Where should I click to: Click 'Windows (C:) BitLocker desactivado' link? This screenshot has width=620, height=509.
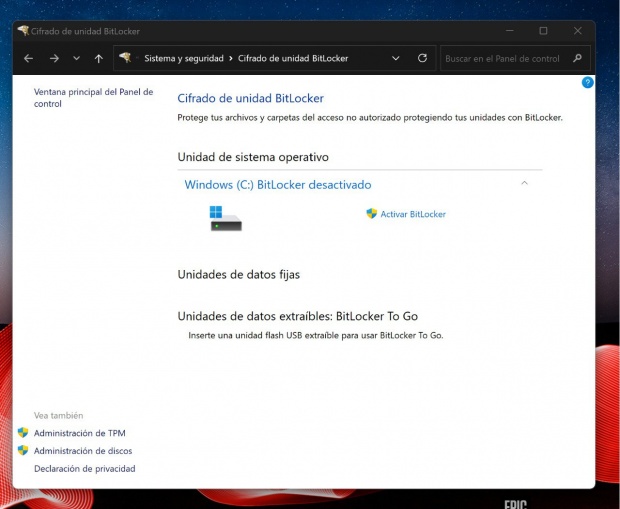[x=278, y=185]
